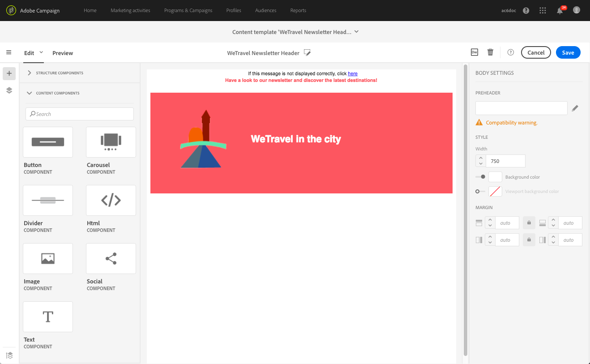Expand the Structure Components section

(30, 73)
